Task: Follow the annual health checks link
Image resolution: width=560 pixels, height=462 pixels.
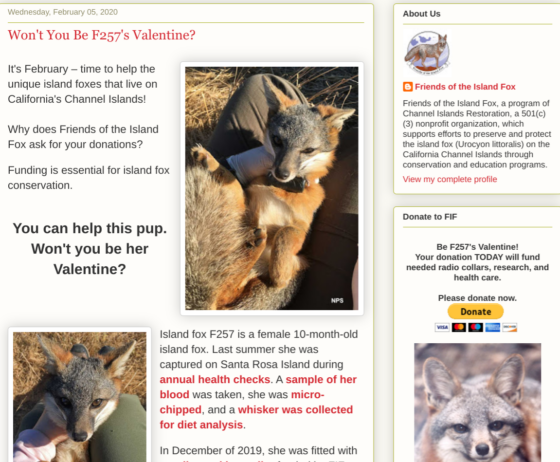Action: click(215, 379)
